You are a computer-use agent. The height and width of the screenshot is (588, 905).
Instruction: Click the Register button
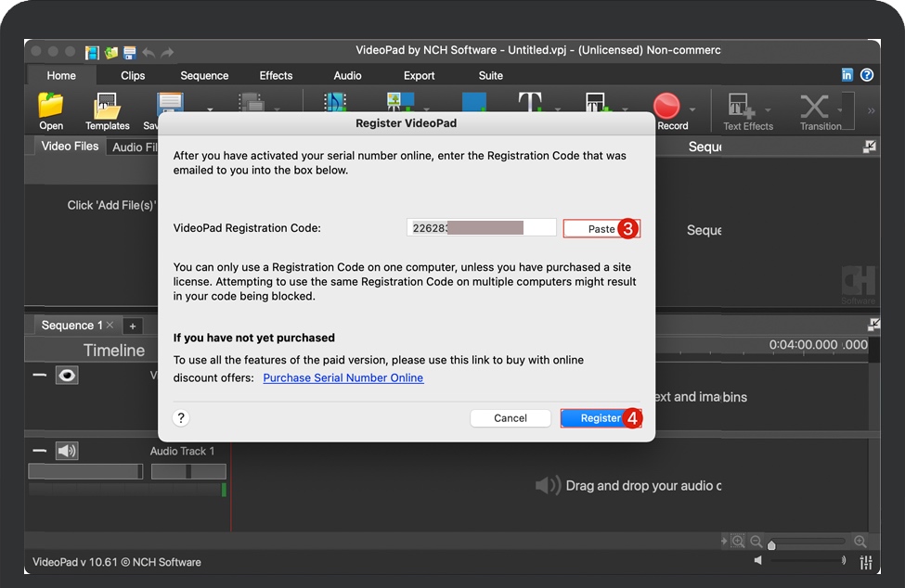click(600, 418)
